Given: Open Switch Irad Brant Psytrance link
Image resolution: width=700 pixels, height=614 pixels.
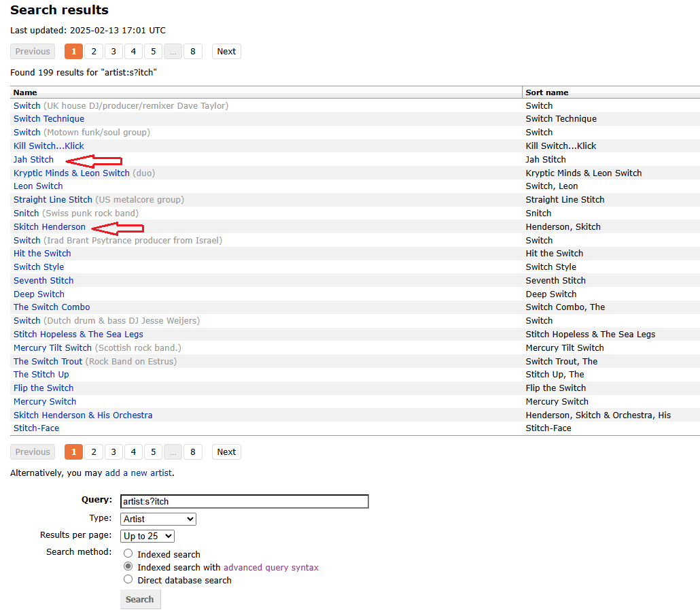Looking at the screenshot, I should [x=27, y=240].
